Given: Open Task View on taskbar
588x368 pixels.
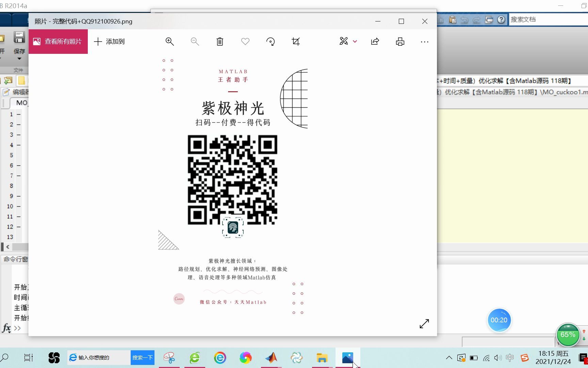Looking at the screenshot, I should point(29,357).
